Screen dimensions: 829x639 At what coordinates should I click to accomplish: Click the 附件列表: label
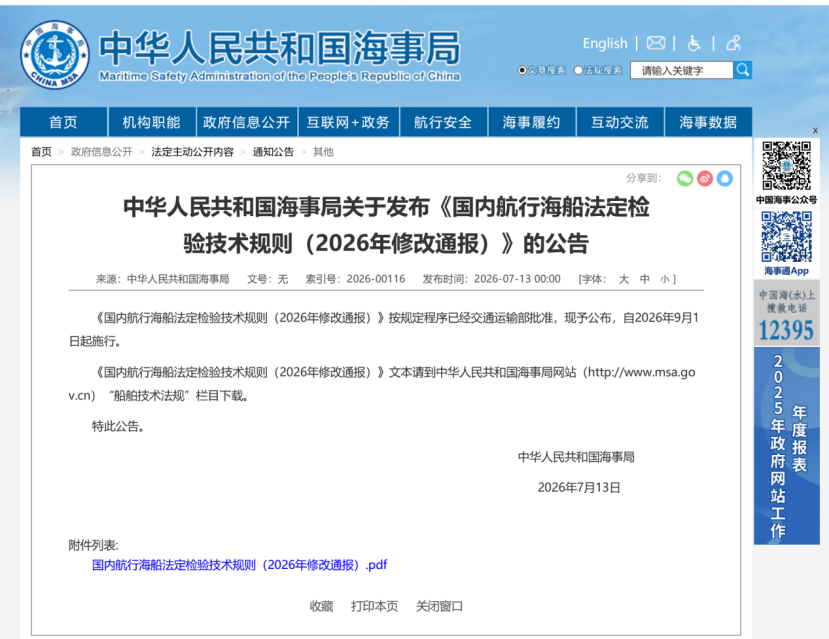coord(93,545)
